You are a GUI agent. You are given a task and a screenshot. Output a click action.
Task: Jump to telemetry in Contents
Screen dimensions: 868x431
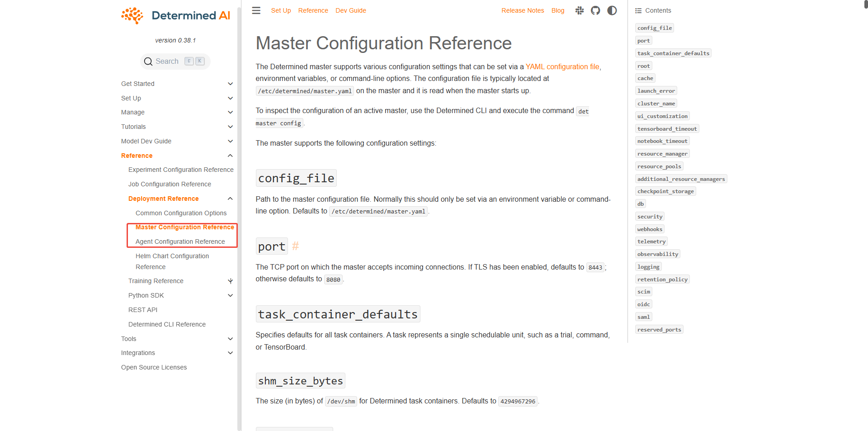click(651, 242)
